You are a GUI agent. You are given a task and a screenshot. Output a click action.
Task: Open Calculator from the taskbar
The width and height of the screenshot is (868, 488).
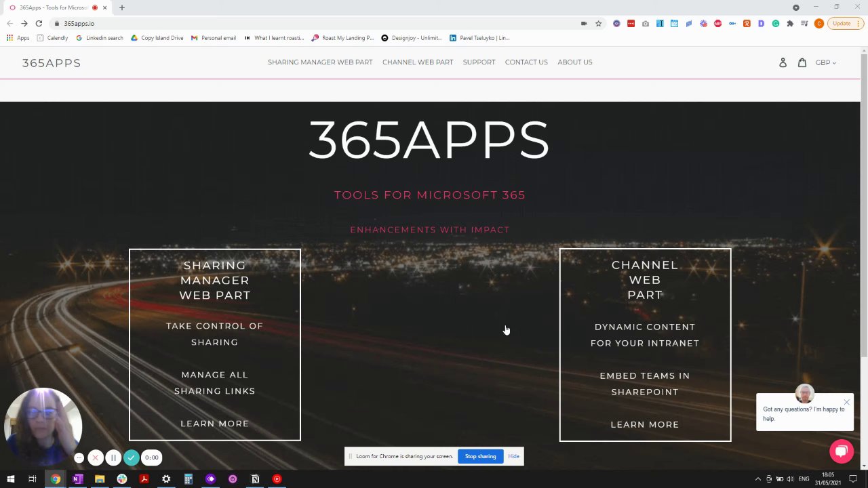pyautogui.click(x=189, y=479)
